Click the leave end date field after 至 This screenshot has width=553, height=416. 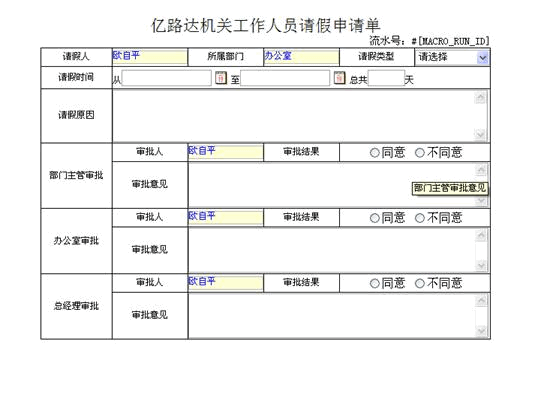285,78
